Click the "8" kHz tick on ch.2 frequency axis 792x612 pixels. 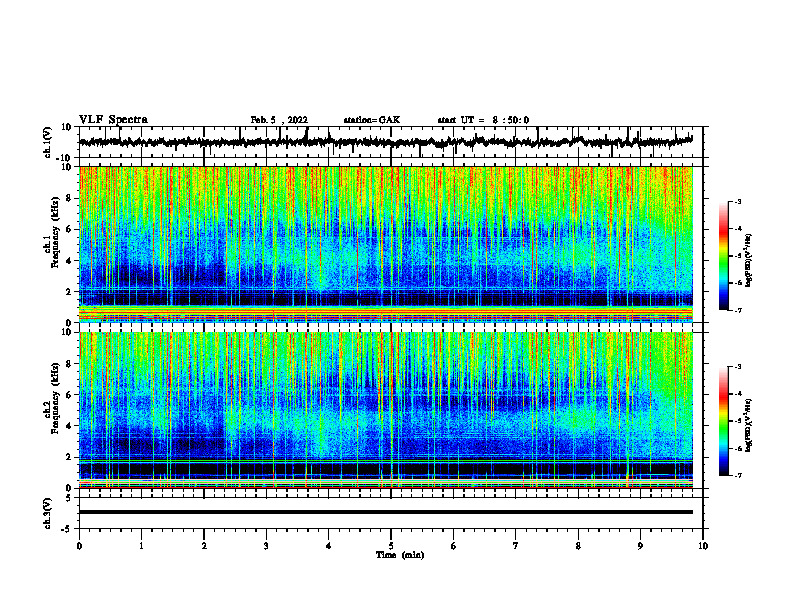69,364
